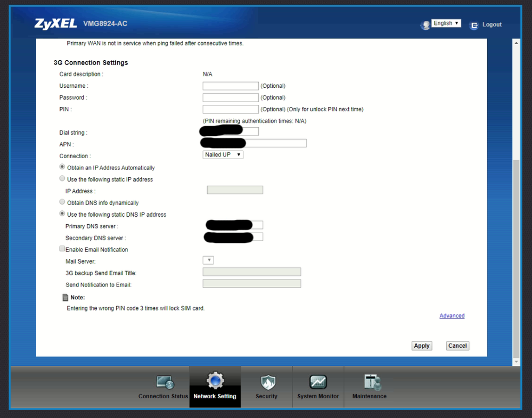Click the Apply button
The image size is (532, 418).
[422, 346]
